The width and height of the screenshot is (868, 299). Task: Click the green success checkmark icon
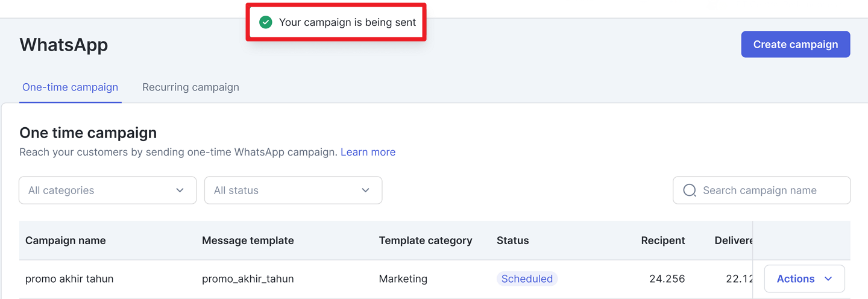click(x=265, y=22)
